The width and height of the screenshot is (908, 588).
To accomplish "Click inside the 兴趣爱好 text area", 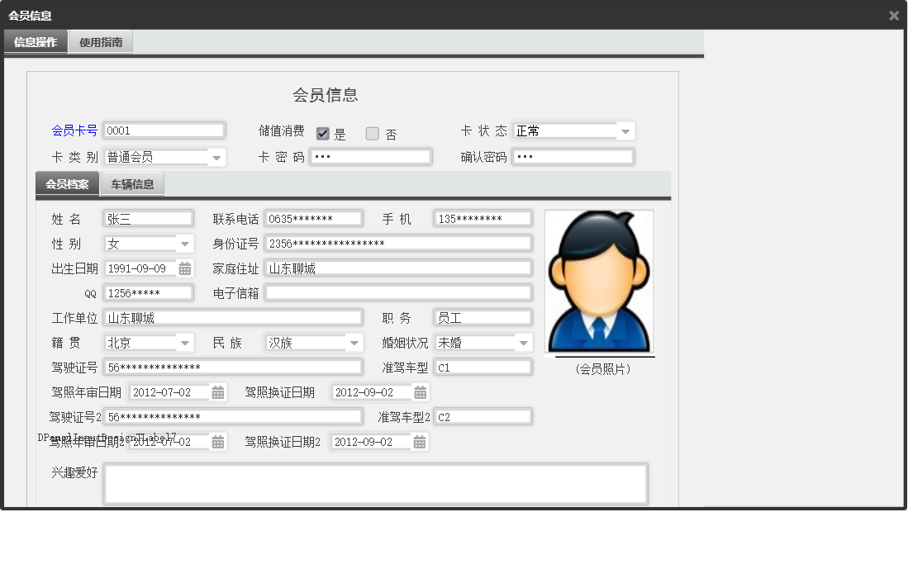I will pos(374,483).
